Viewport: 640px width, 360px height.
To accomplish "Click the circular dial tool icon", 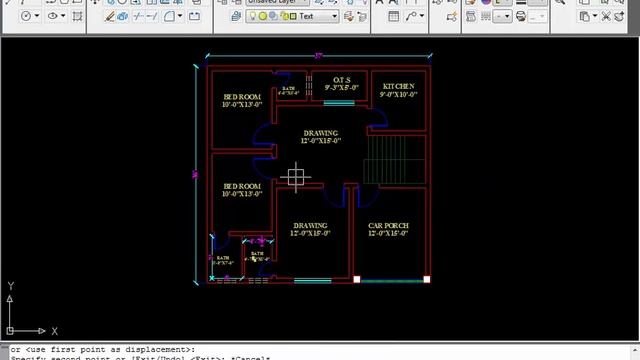I will point(26,16).
